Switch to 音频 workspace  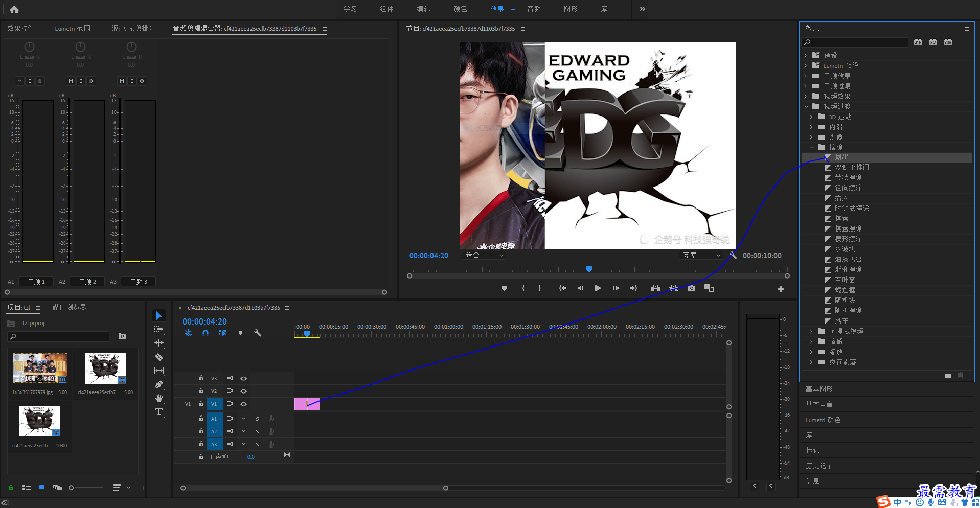(534, 9)
